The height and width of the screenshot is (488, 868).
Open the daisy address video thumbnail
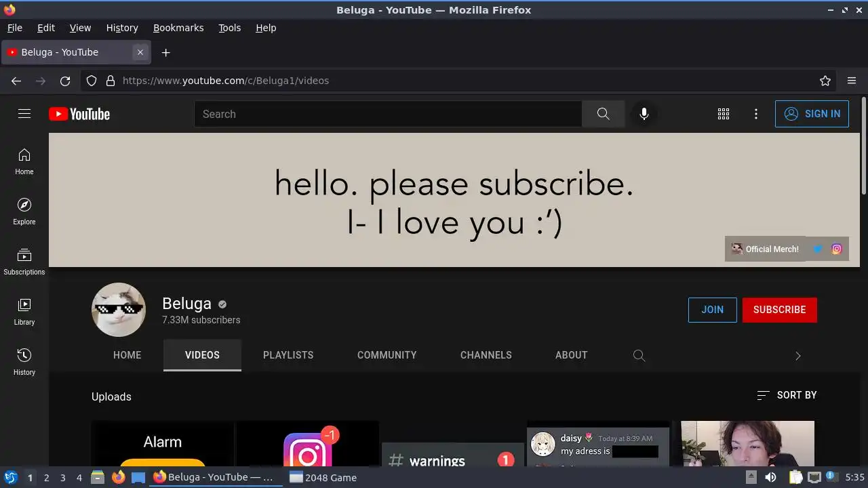point(597,443)
